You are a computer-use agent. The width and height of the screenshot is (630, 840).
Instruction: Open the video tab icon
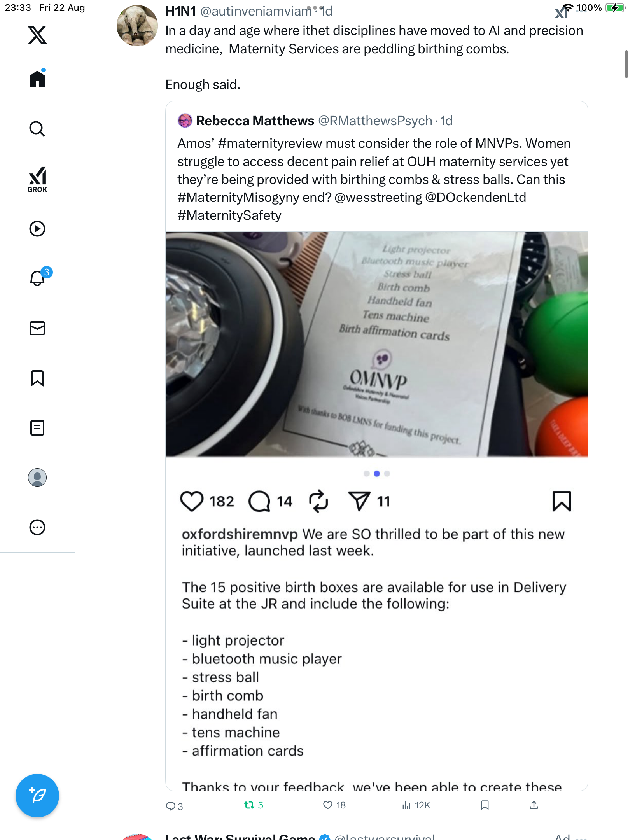coord(37,229)
